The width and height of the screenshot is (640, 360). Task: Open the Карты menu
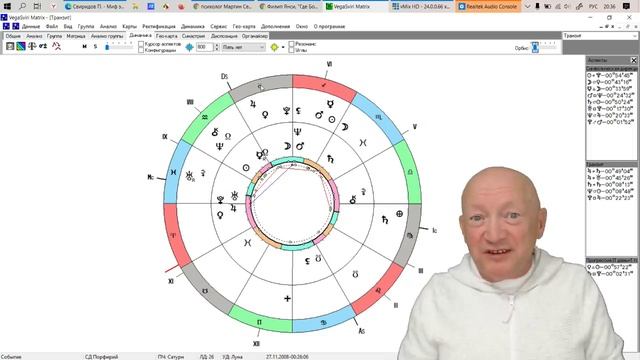129,27
